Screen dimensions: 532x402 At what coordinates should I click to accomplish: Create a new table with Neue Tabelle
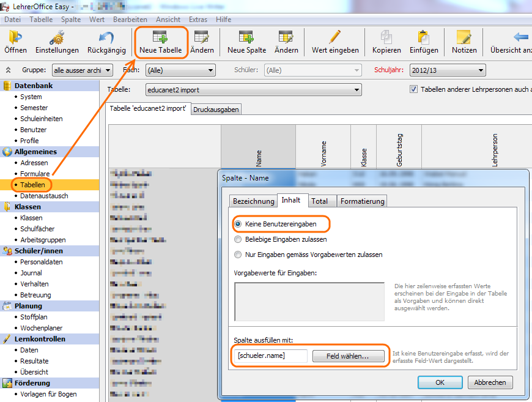click(x=160, y=38)
